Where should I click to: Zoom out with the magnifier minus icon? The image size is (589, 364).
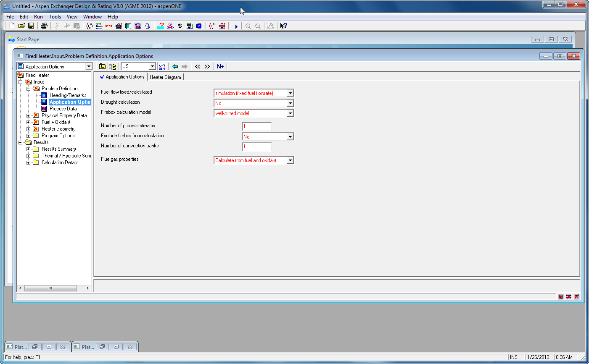[x=258, y=26]
